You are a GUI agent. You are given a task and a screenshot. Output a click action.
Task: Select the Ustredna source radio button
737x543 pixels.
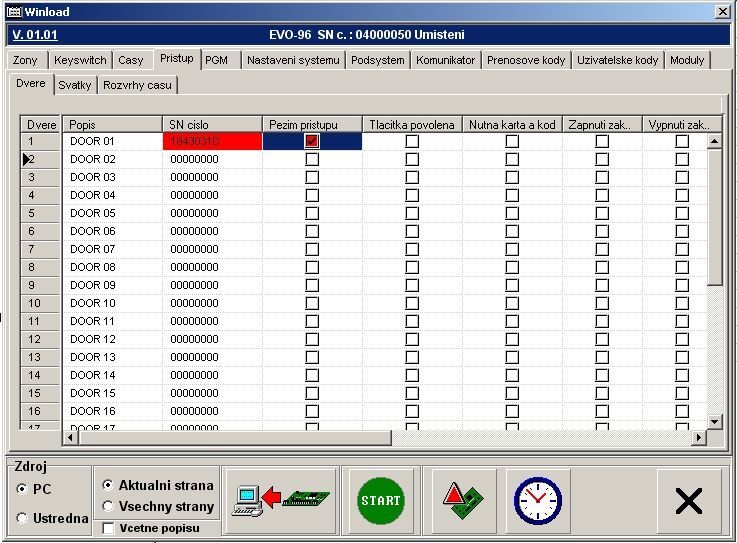pyautogui.click(x=22, y=518)
